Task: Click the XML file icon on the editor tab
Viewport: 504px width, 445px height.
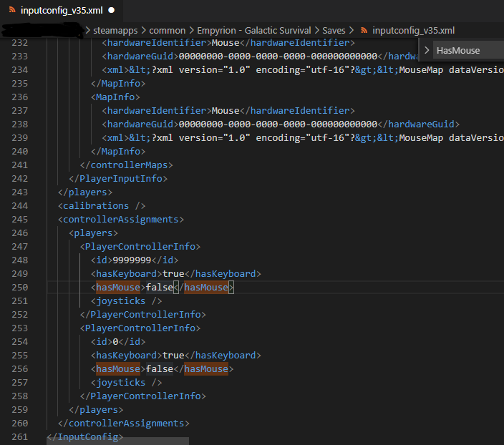Action: pyautogui.click(x=12, y=11)
